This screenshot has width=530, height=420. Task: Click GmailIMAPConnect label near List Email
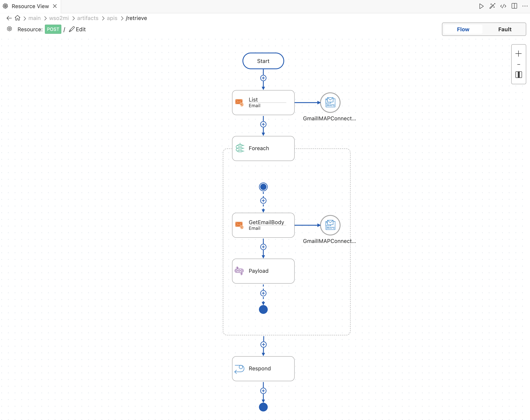point(329,118)
